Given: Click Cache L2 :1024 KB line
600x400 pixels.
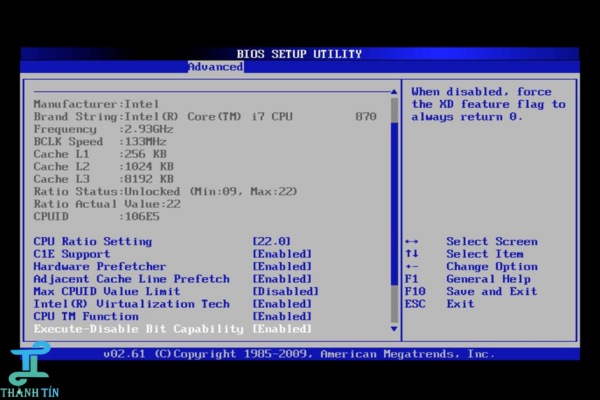Looking at the screenshot, I should pos(103,167).
